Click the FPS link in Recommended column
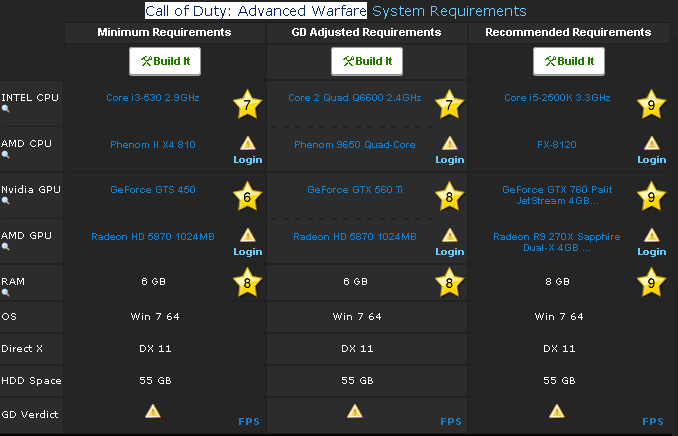 tap(653, 422)
